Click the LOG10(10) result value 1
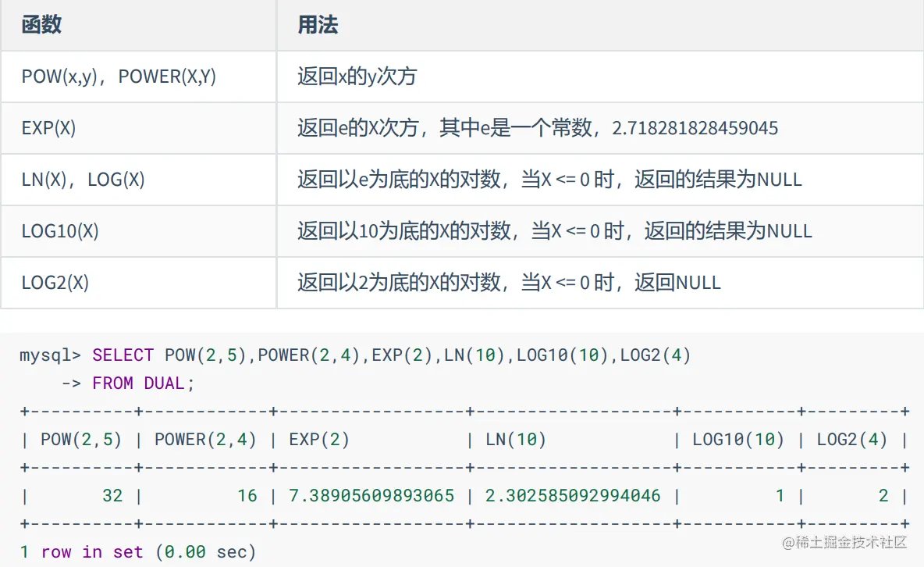Screen dimensions: 924x567 pos(780,496)
